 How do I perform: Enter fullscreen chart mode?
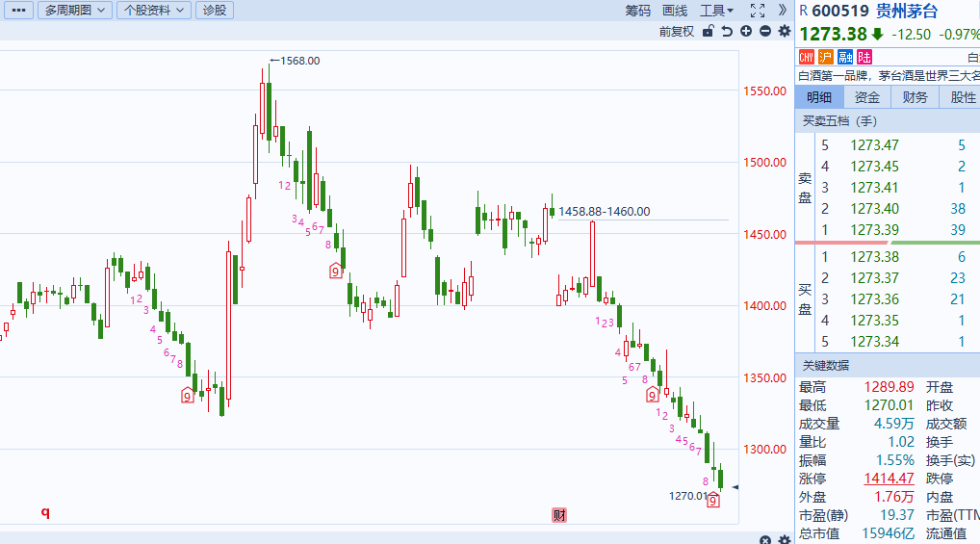[x=758, y=10]
